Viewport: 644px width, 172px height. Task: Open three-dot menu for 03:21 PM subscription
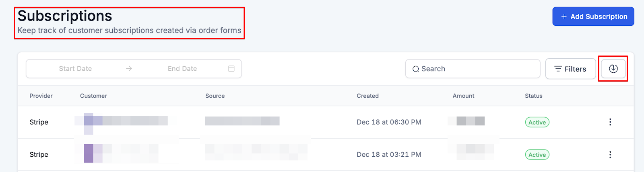click(x=610, y=154)
